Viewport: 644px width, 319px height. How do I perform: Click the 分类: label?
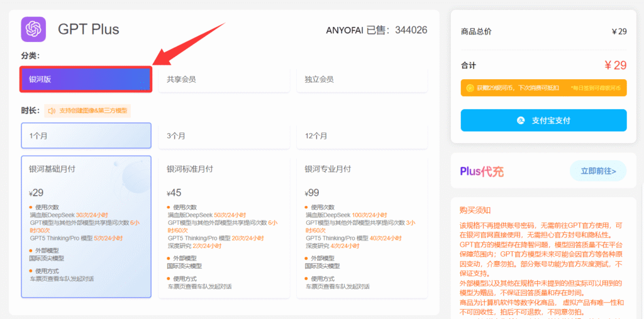[x=30, y=55]
